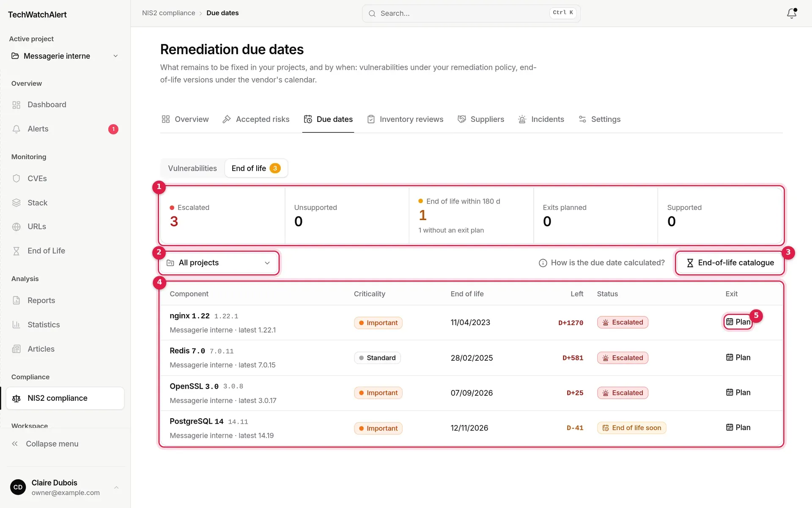812x508 pixels.
Task: Click D+1270 value in nginx row
Action: [571, 323]
